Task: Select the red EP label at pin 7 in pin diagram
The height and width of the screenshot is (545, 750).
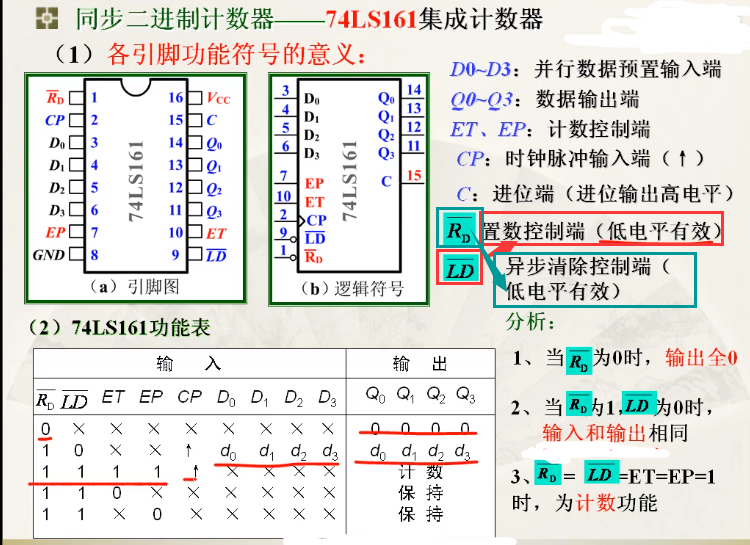Action: tap(55, 233)
